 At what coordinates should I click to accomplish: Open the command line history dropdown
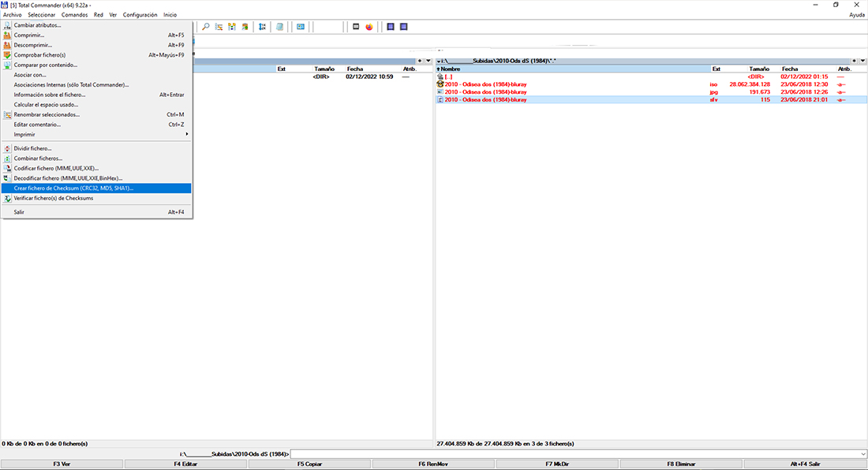point(863,454)
